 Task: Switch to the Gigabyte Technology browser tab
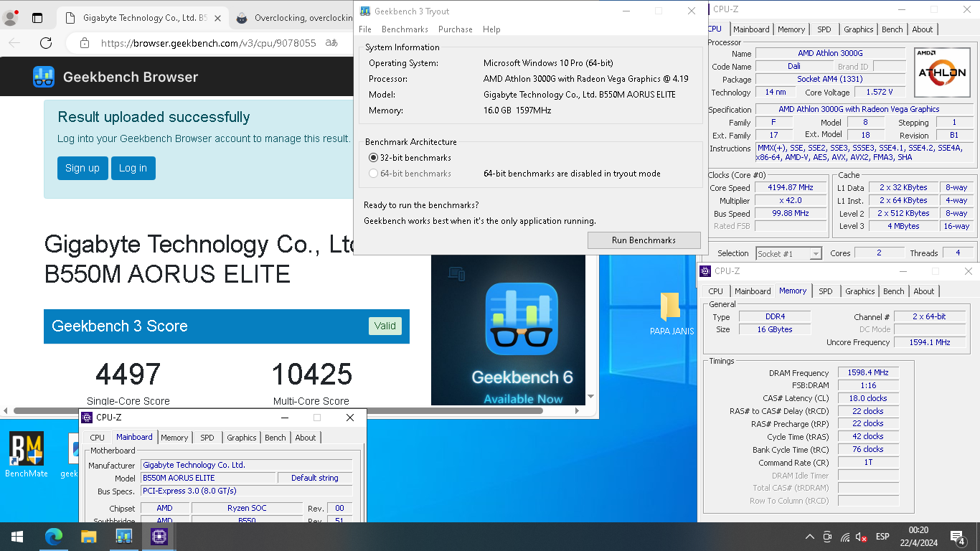click(x=142, y=18)
